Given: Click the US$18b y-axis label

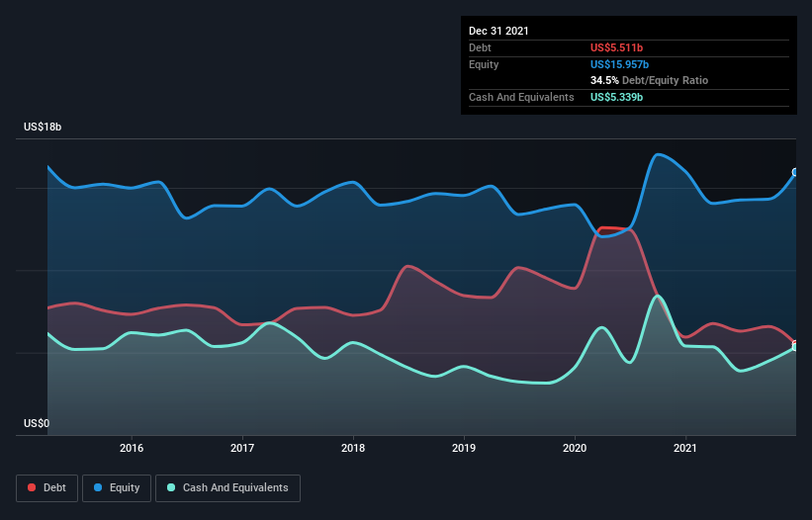Looking at the screenshot, I should tap(43, 127).
